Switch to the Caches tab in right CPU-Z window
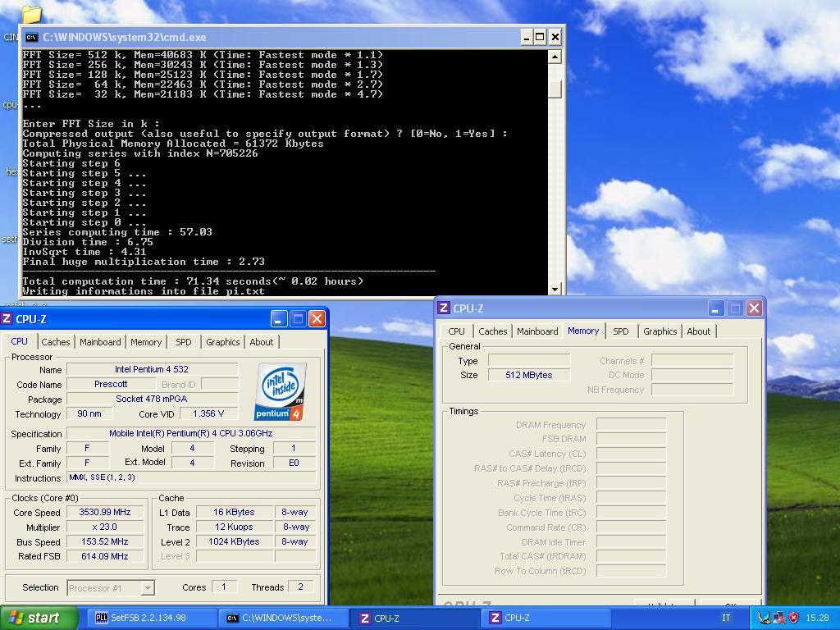Image resolution: width=840 pixels, height=630 pixels. tap(492, 331)
